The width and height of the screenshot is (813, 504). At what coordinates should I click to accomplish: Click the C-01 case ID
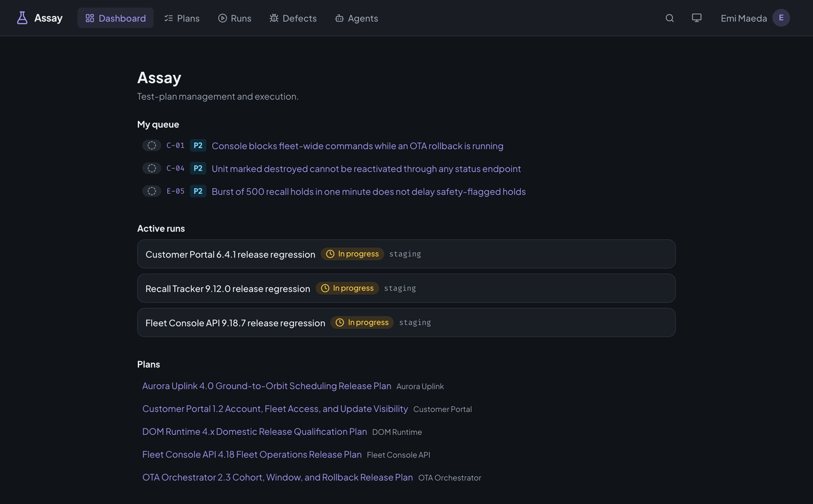point(175,145)
